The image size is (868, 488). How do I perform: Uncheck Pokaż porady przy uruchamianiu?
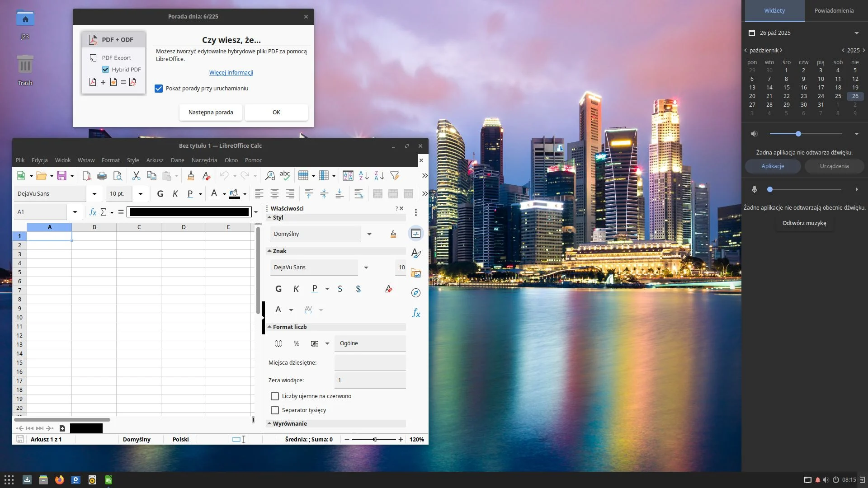tap(159, 89)
